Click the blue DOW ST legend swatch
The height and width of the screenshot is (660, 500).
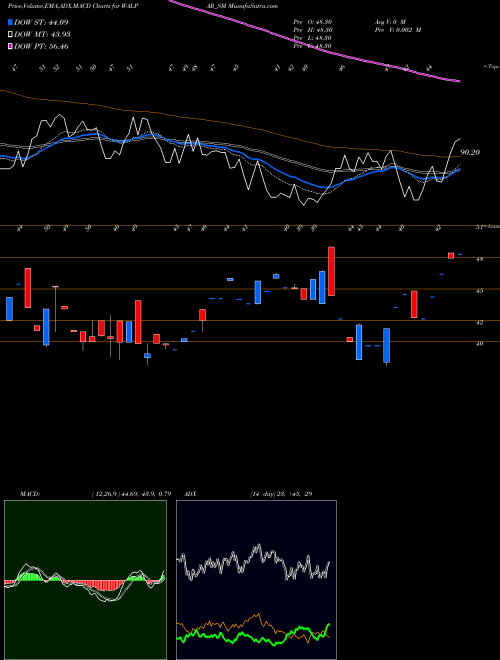(x=10, y=22)
